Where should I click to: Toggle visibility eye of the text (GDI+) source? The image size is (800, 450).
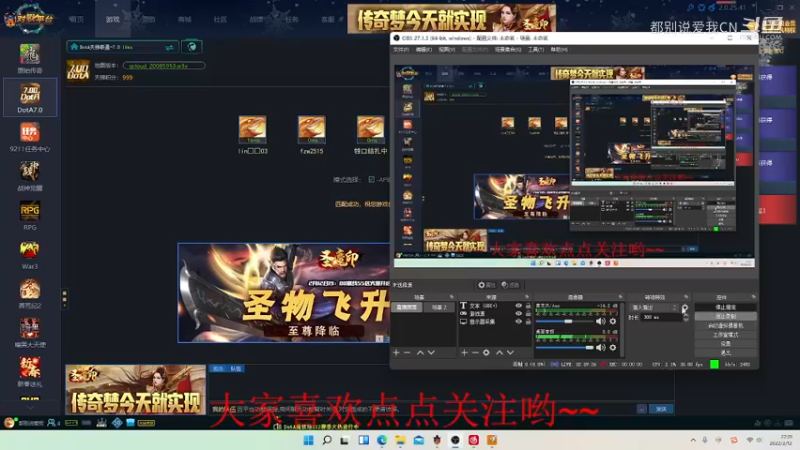(x=518, y=306)
